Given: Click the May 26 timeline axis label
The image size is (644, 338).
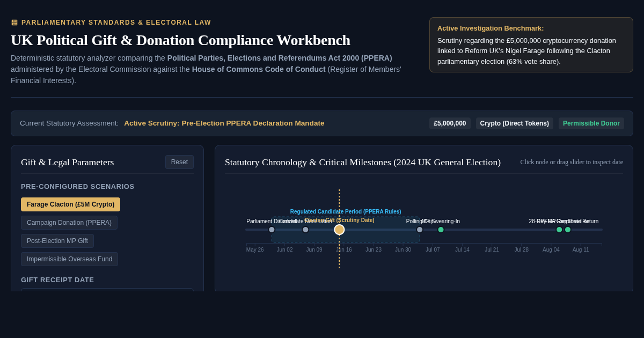Looking at the screenshot, I should click(x=255, y=250).
